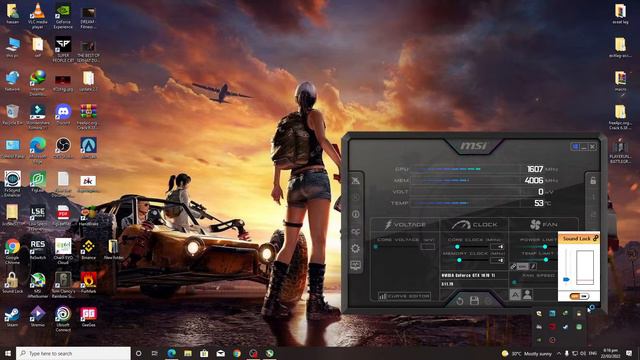Toggle the Afterburner user-defined fan profile icon
Screen dimensions: 640x360
(527, 294)
